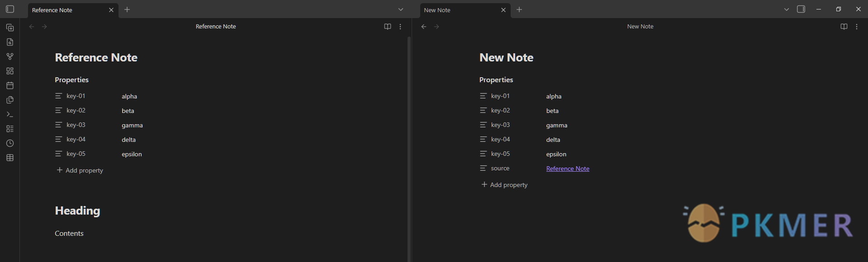Click the New Note pane header title

(x=640, y=27)
